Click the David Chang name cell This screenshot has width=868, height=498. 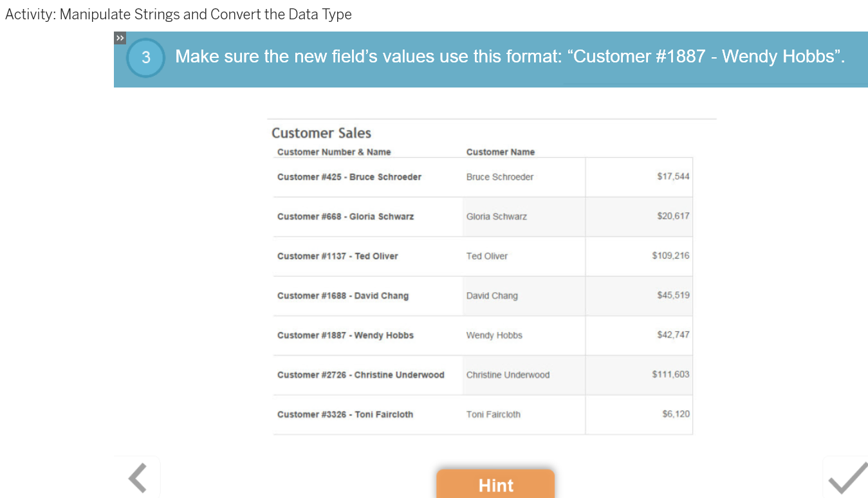pos(492,296)
